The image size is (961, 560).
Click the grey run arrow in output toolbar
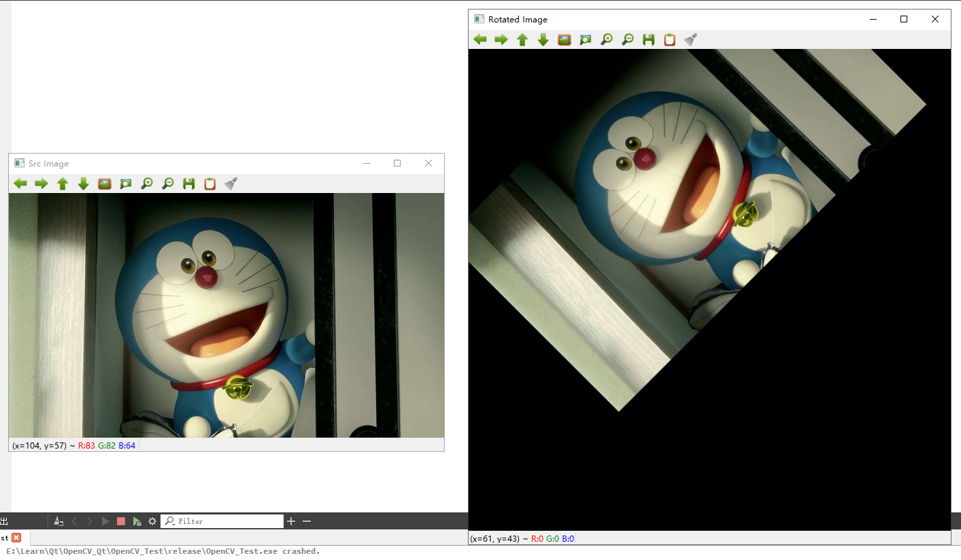[105, 521]
